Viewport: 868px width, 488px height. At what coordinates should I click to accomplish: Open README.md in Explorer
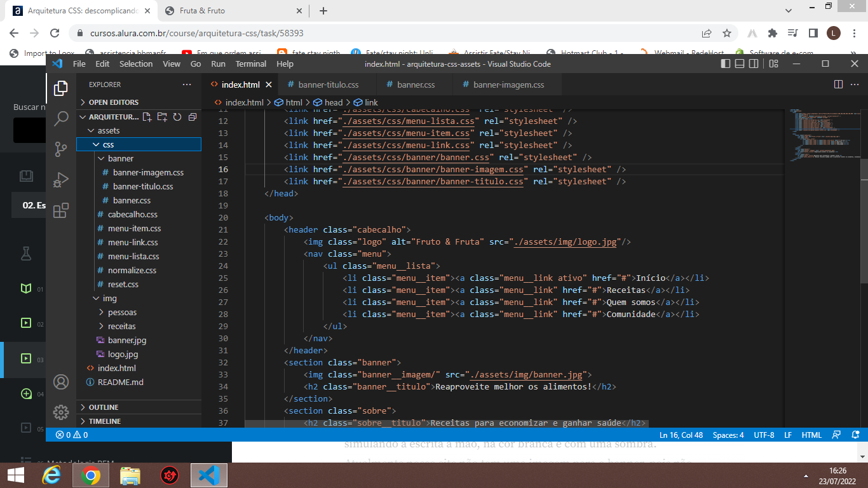pos(139,382)
